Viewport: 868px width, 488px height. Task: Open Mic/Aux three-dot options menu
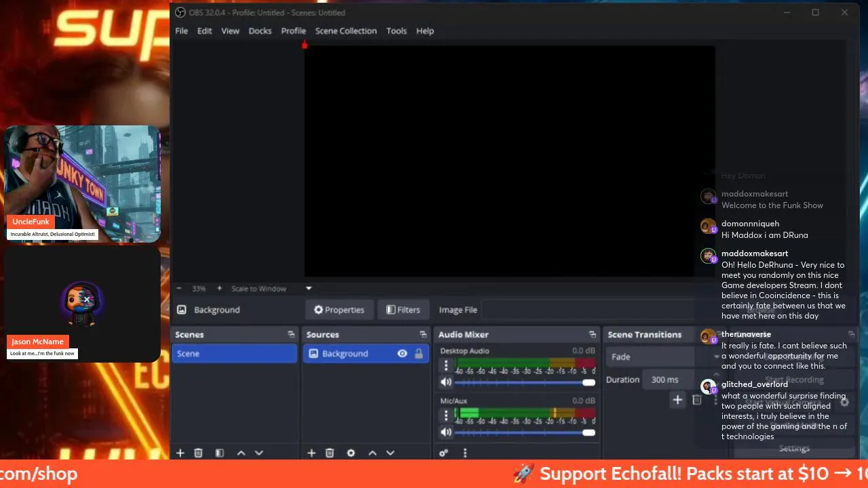pyautogui.click(x=446, y=415)
